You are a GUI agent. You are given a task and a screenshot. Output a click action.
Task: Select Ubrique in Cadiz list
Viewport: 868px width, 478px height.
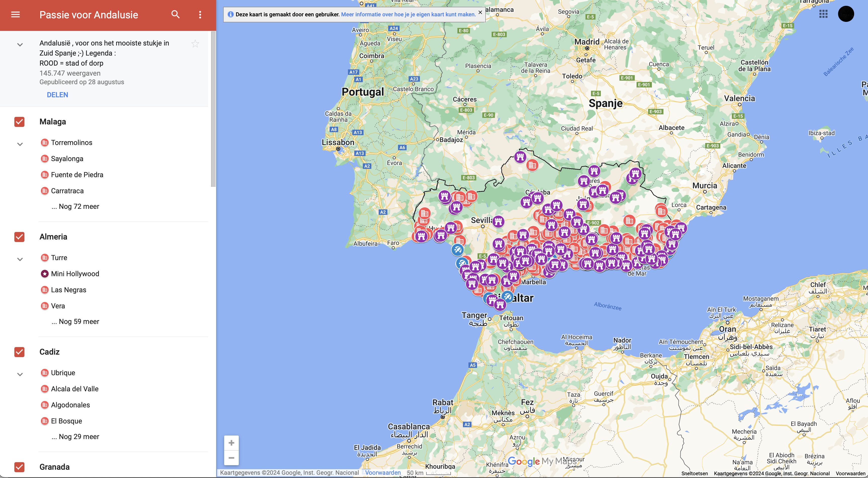pos(63,373)
